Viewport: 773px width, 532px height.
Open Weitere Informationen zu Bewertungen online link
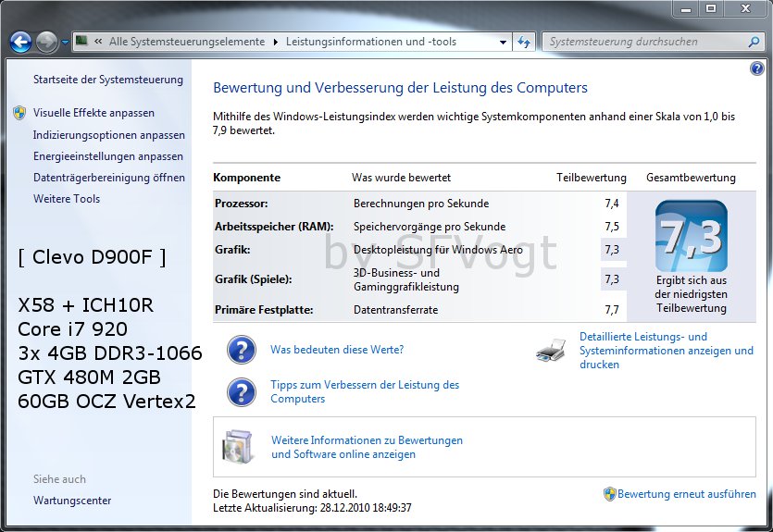pyautogui.click(x=367, y=447)
